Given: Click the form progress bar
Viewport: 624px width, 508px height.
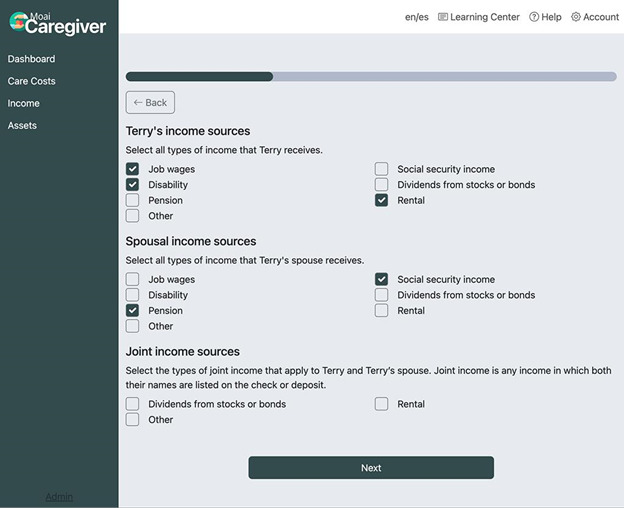Looking at the screenshot, I should pyautogui.click(x=371, y=76).
